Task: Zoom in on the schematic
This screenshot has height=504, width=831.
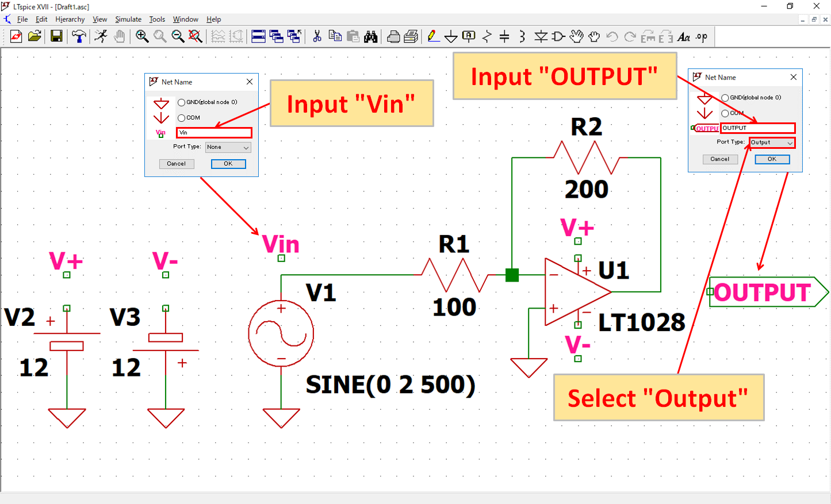Action: pyautogui.click(x=141, y=36)
